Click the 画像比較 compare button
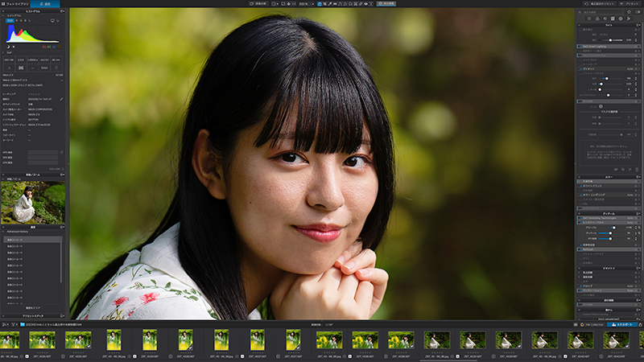This screenshot has height=362, width=644. [x=258, y=4]
